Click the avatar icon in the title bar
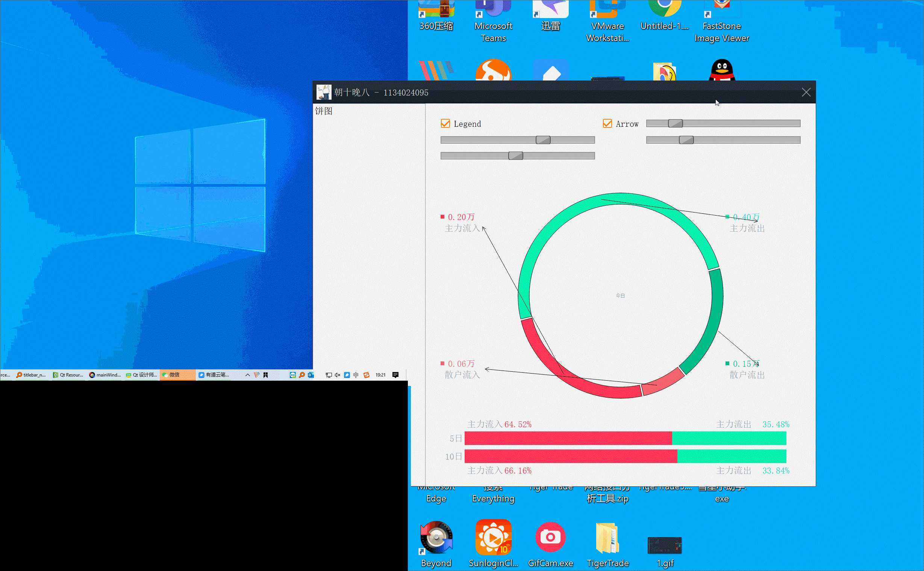This screenshot has width=924, height=571. [324, 92]
